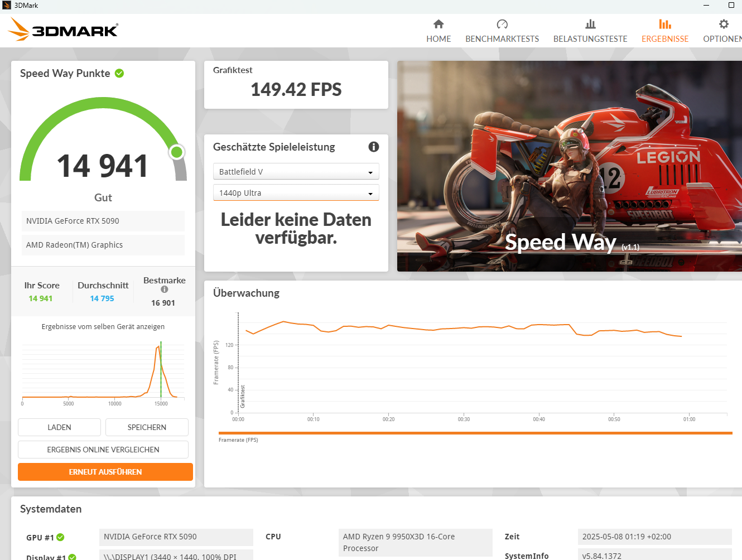Click the large 14 941 score number
Image resolution: width=742 pixels, height=560 pixels.
[x=103, y=166]
